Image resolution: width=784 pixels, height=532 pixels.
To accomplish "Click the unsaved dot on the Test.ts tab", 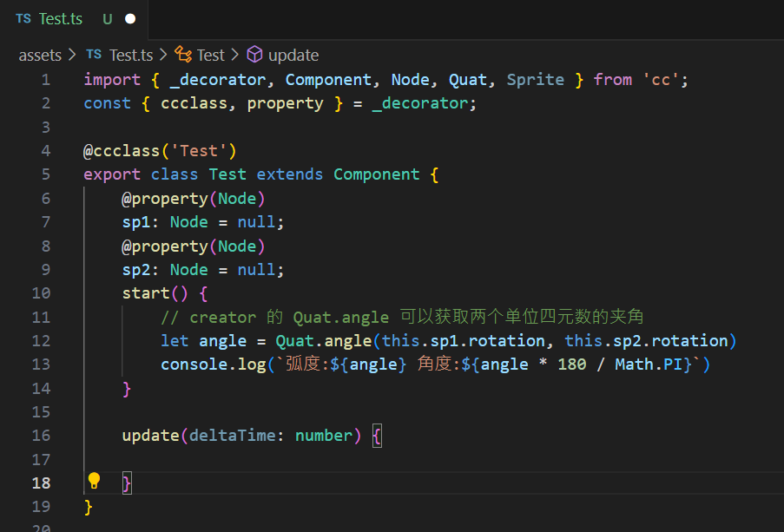I will pos(130,19).
